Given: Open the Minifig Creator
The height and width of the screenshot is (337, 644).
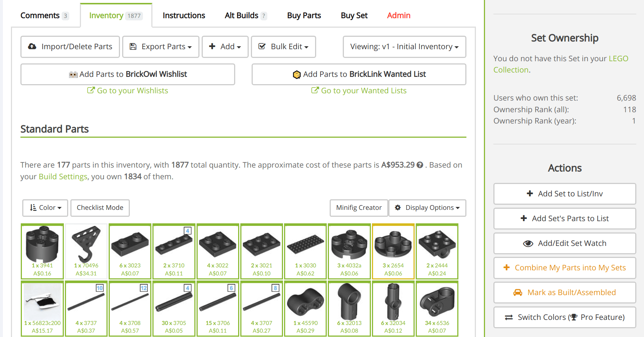Looking at the screenshot, I should [359, 208].
